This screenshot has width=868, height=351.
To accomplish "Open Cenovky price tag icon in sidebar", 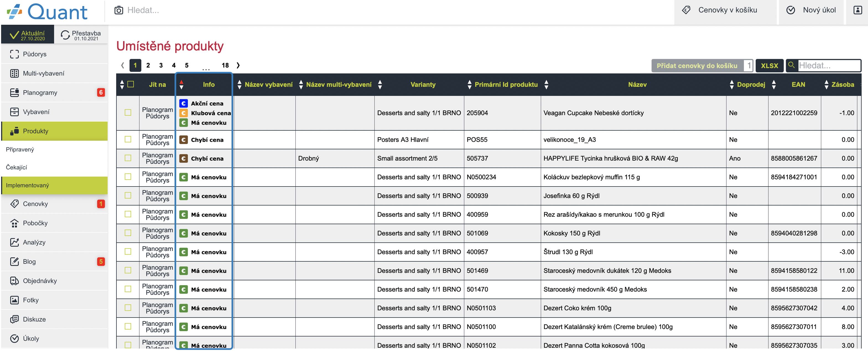I will pyautogui.click(x=14, y=204).
